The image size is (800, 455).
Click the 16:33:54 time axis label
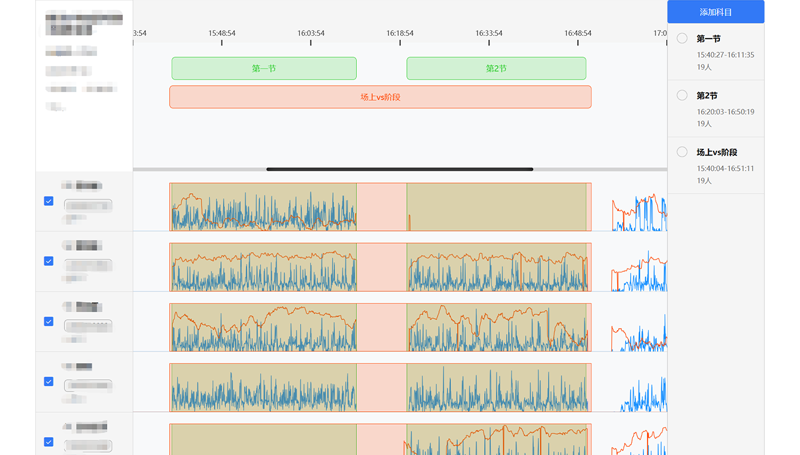(x=489, y=33)
